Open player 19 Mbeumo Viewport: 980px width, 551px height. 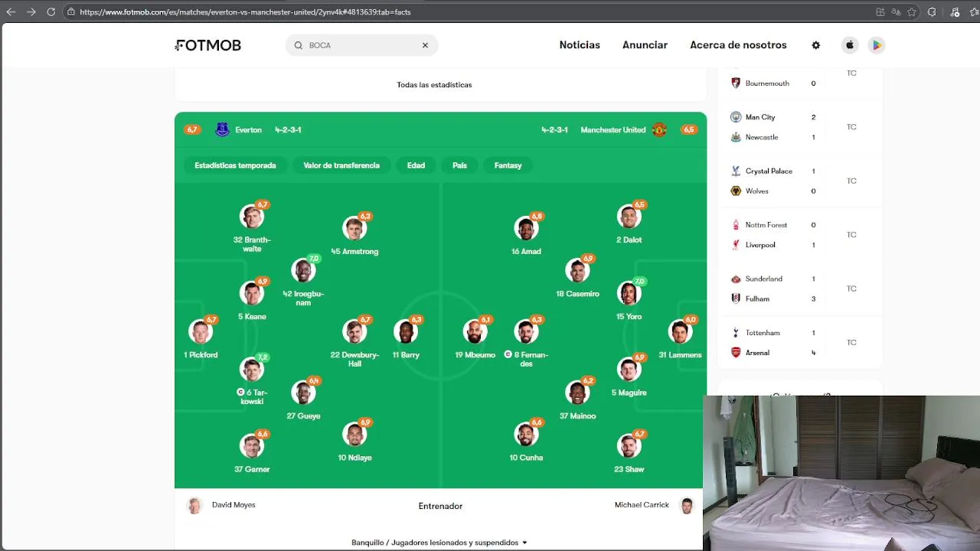pos(475,337)
